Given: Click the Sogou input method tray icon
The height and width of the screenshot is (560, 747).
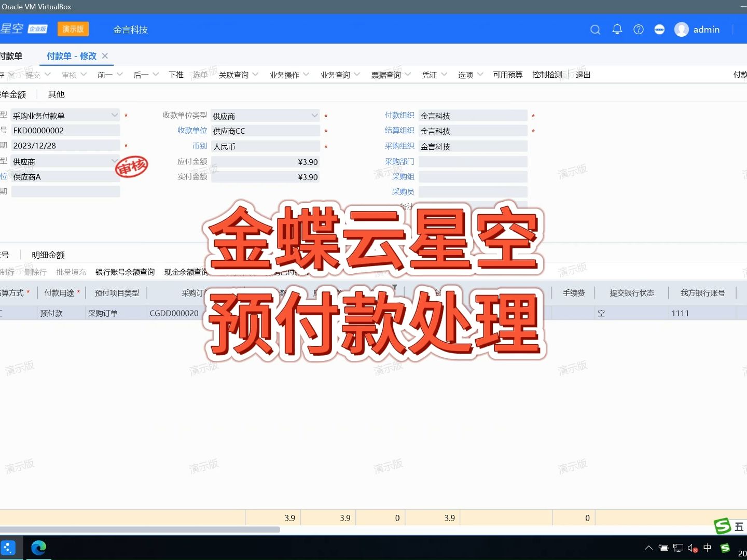Looking at the screenshot, I should pyautogui.click(x=725, y=548).
